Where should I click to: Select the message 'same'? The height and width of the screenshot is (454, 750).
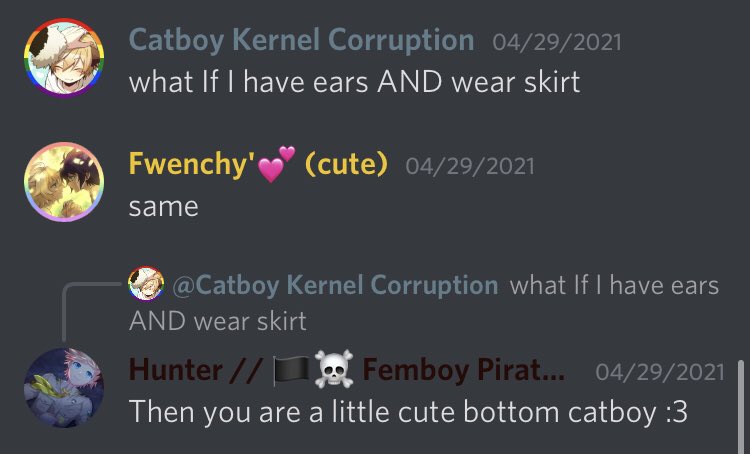tap(164, 208)
